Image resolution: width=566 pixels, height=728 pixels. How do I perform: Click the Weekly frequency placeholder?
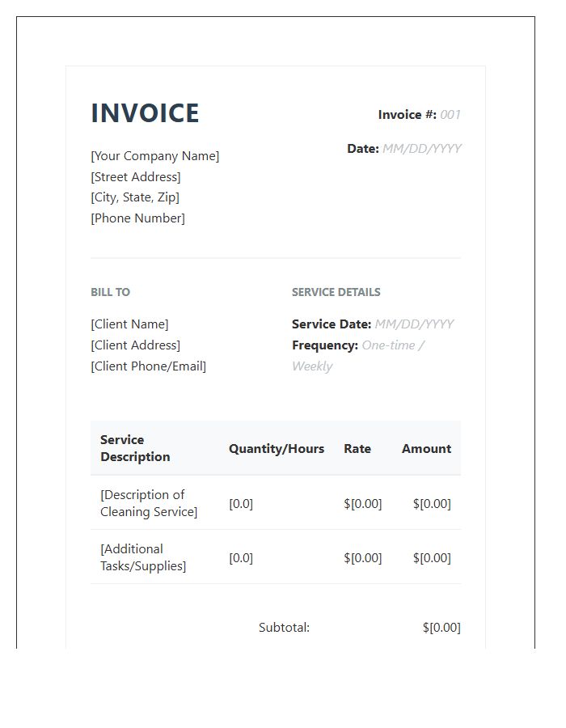pos(312,366)
